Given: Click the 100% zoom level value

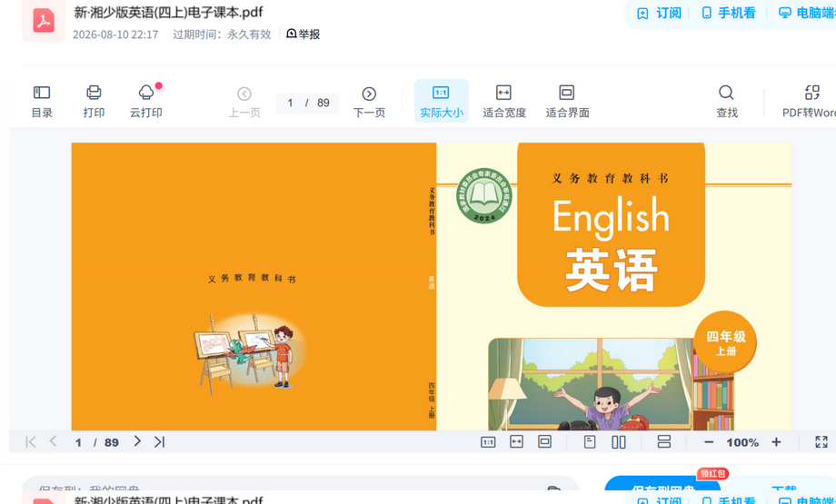Looking at the screenshot, I should 742,442.
